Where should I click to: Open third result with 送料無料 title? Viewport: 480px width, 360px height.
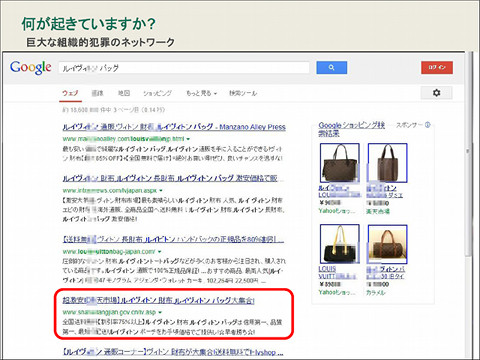pyautogui.click(x=173, y=239)
